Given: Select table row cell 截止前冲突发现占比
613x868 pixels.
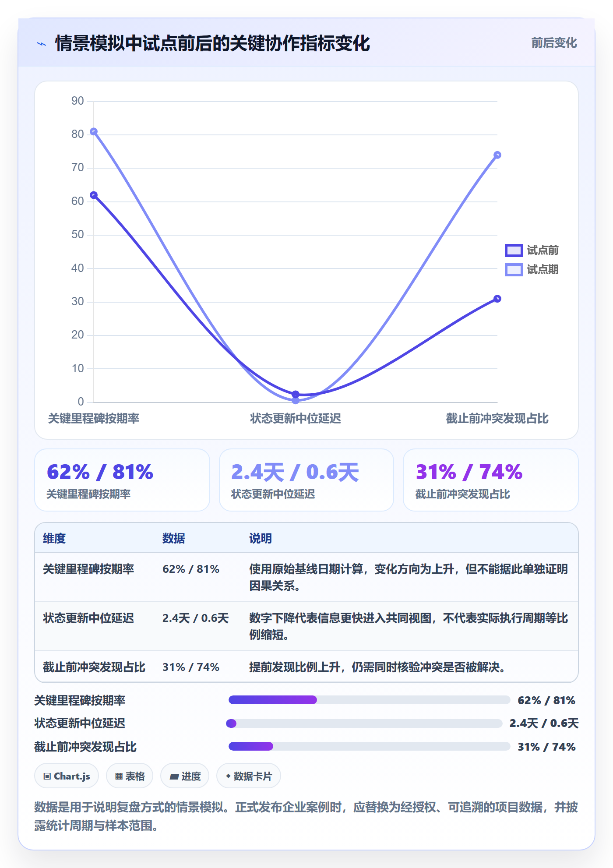Looking at the screenshot, I should click(x=94, y=667).
